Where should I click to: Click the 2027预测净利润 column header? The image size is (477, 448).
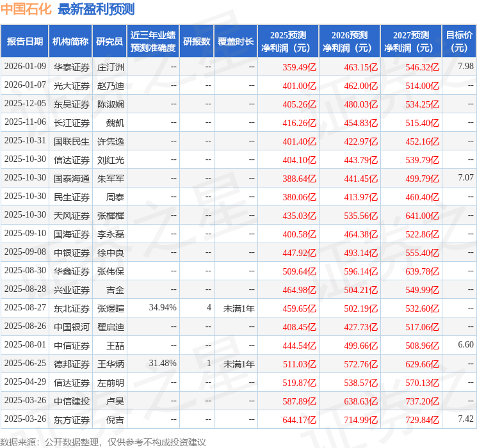tap(411, 41)
